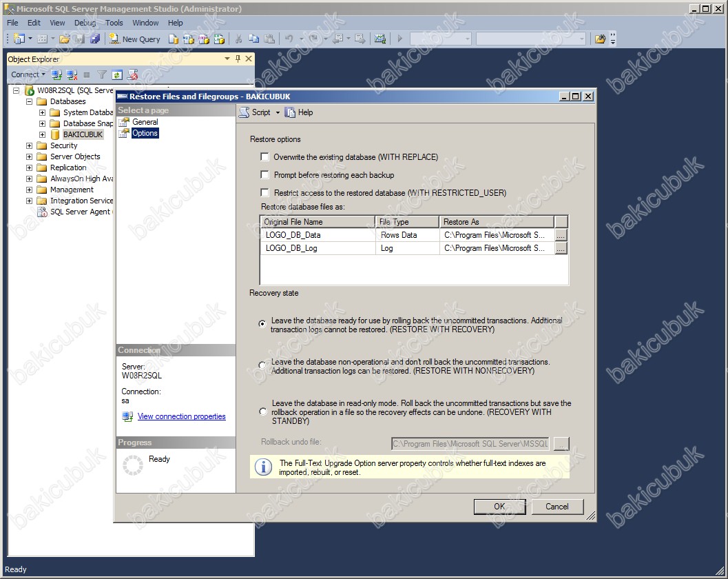Enable Prompt before restoring each backup checkbox

[264, 174]
